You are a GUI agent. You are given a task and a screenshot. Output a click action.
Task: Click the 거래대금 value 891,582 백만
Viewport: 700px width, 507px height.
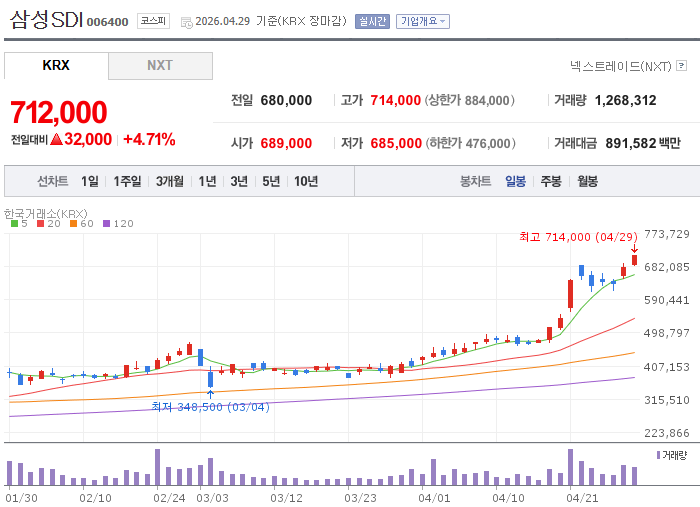coord(643,143)
